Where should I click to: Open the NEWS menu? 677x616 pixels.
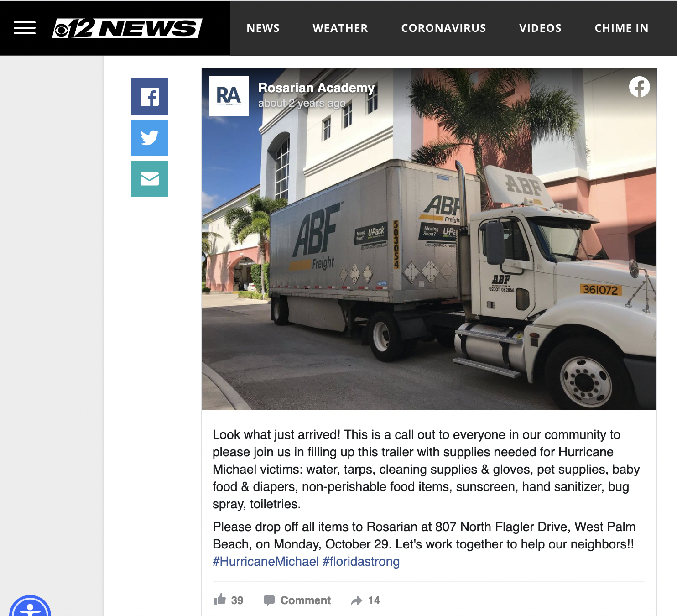(263, 28)
